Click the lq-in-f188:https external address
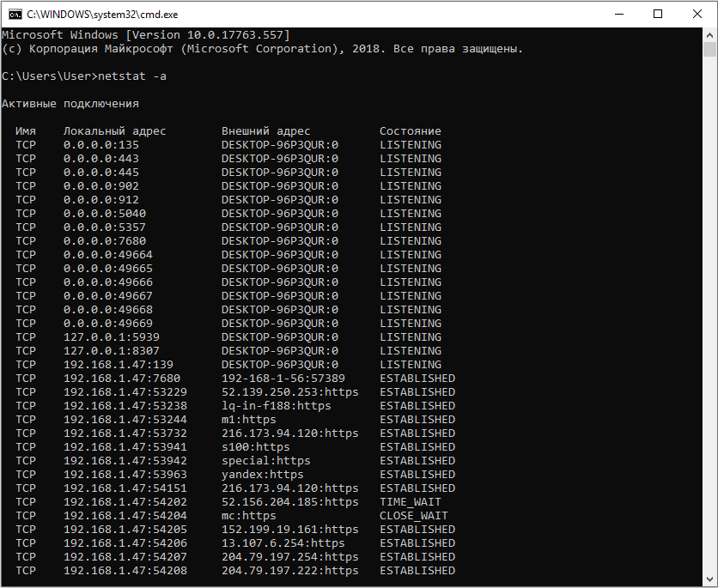The height and width of the screenshot is (588, 718). 276,406
